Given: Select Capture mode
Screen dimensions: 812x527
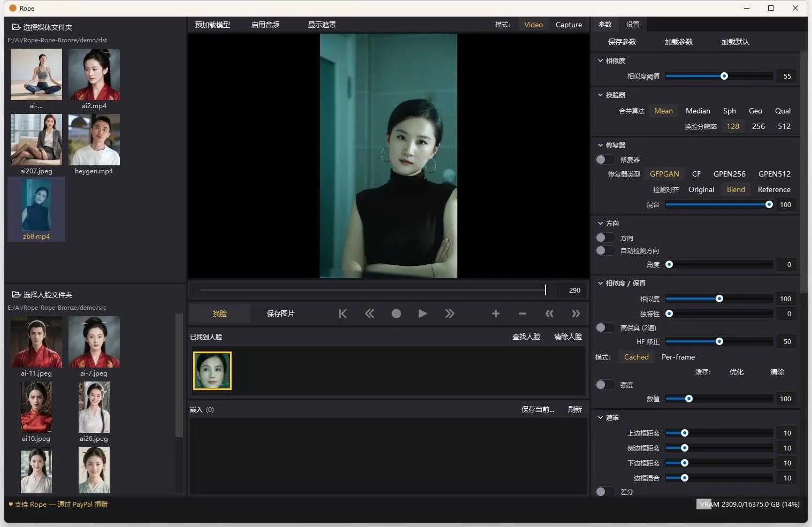Looking at the screenshot, I should 569,25.
